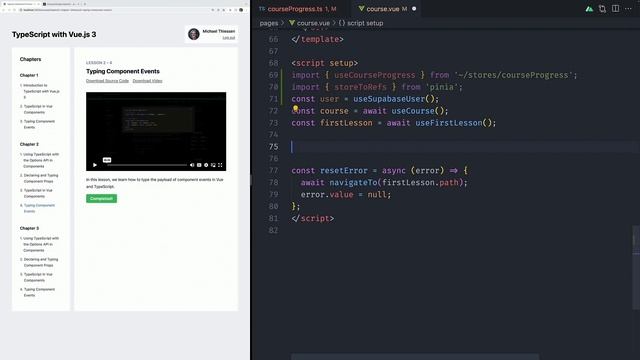Toggle captions on the video player

click(199, 165)
